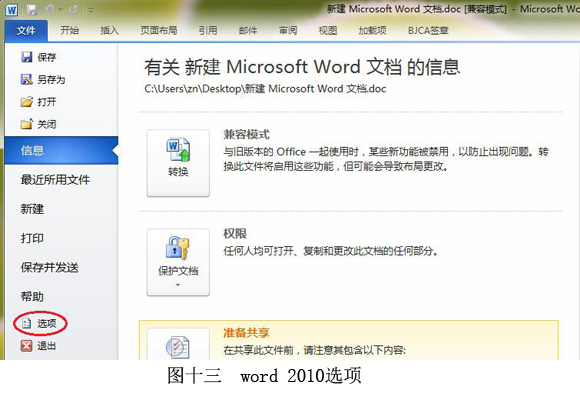Click the Save (保存) disk icon

click(27, 57)
